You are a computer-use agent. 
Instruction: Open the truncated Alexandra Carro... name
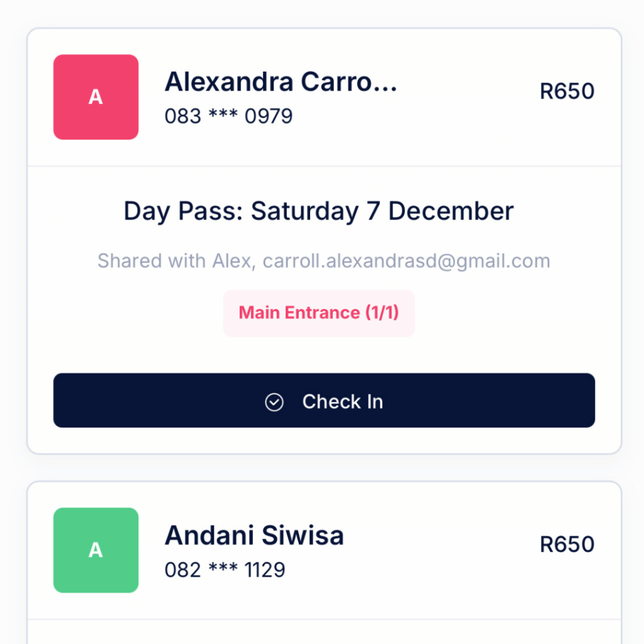(x=281, y=82)
